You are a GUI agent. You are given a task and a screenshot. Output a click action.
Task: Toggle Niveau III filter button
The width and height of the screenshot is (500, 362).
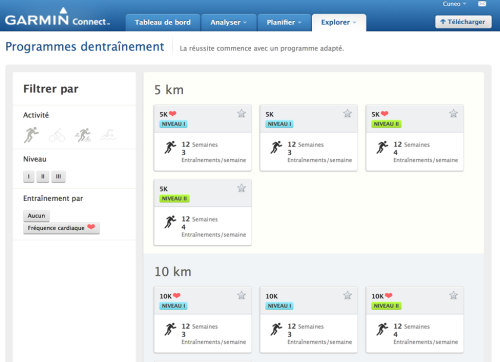click(58, 176)
